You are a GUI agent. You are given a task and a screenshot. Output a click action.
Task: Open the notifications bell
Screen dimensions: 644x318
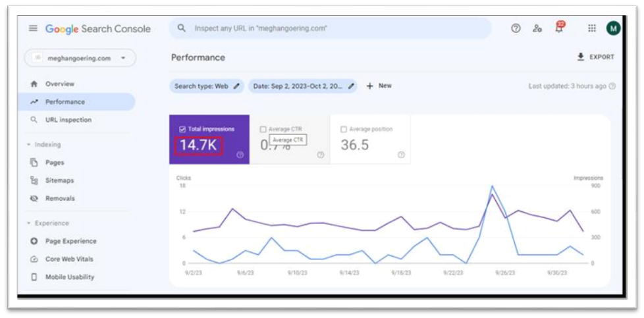coord(559,28)
